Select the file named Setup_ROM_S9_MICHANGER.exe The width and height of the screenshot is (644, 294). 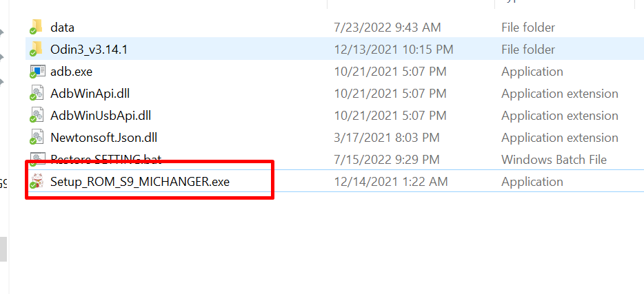[140, 182]
